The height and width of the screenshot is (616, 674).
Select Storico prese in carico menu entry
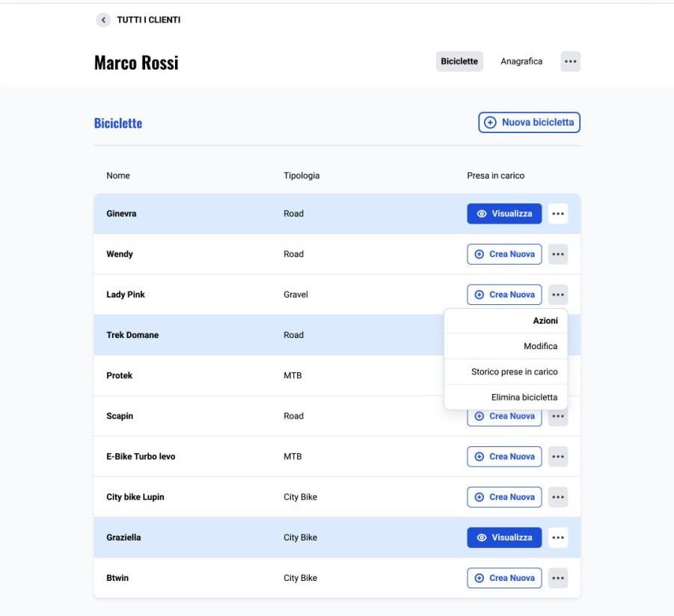point(514,372)
